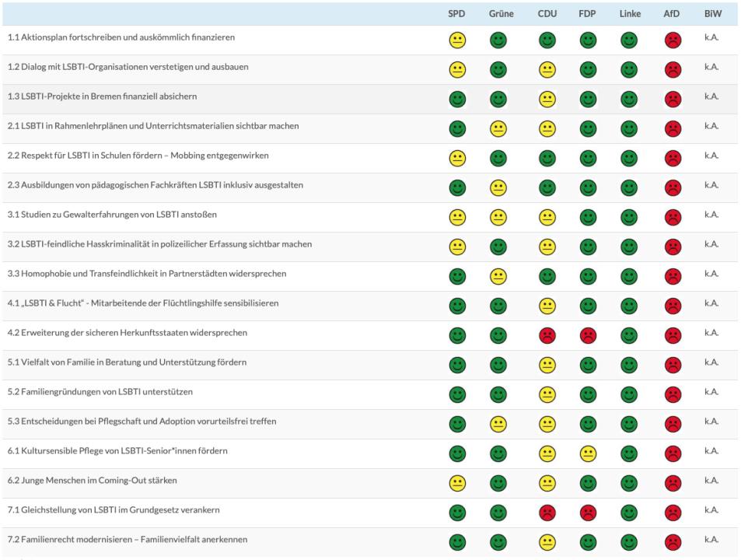Click AfD red smiley in row 1.1

(673, 40)
